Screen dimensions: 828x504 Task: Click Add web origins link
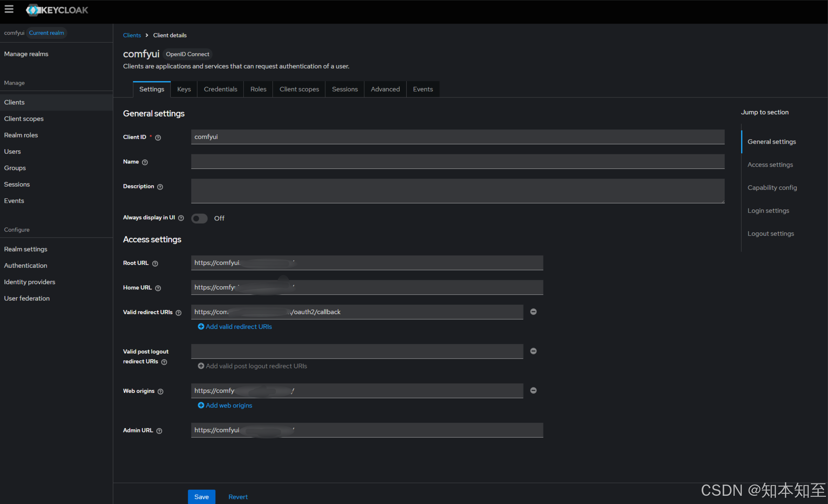[x=225, y=405]
